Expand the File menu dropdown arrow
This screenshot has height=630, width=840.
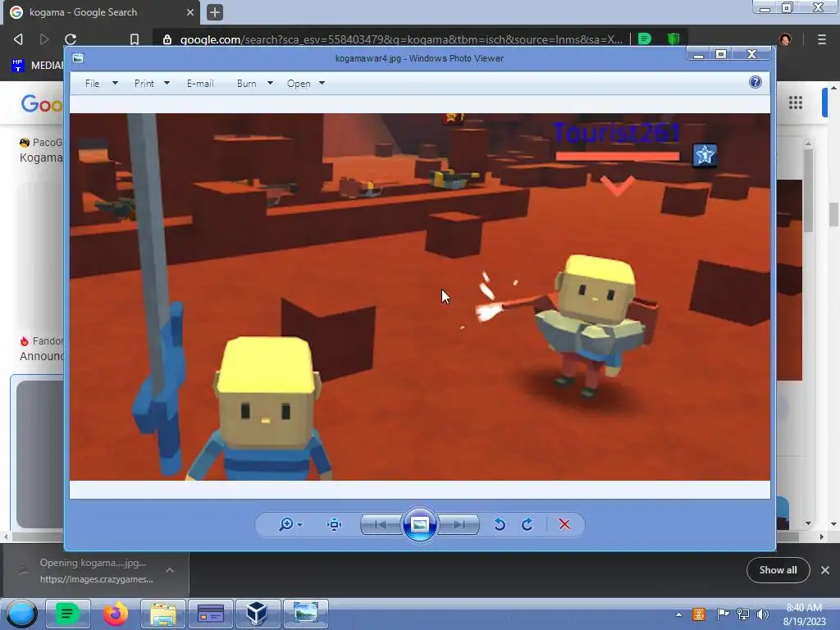tap(115, 83)
